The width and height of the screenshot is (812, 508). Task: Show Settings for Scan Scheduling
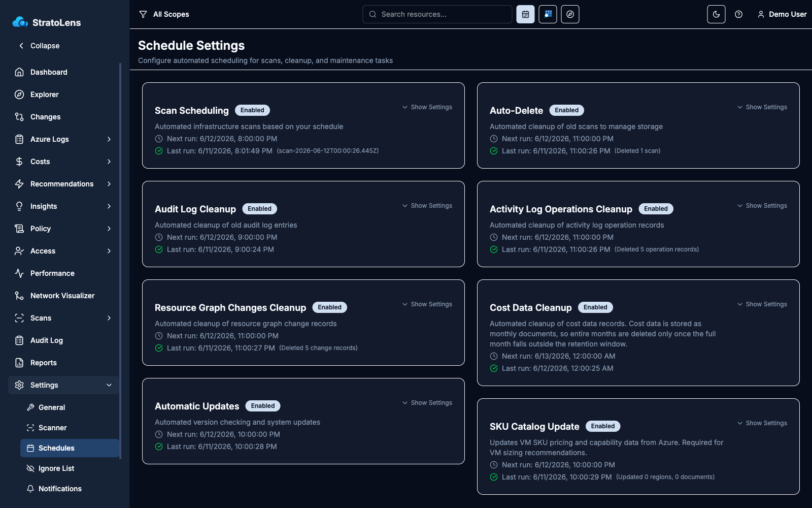427,107
